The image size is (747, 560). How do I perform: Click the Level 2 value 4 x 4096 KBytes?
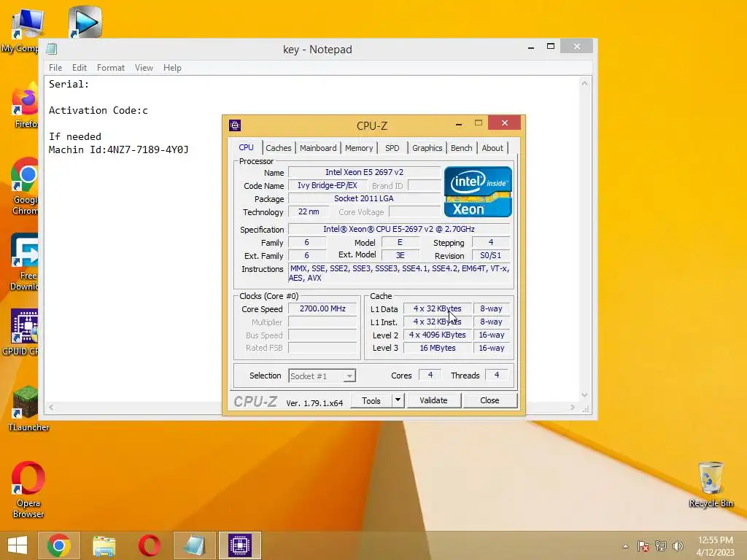pyautogui.click(x=438, y=335)
